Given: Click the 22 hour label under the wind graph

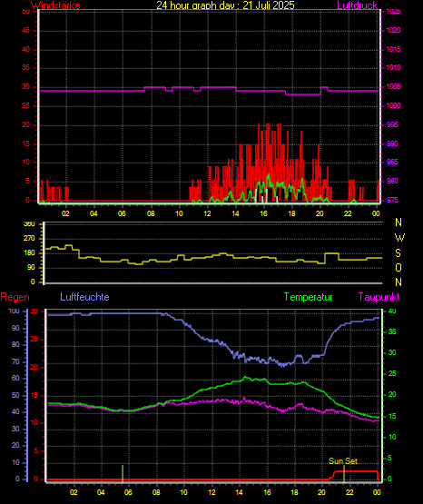Looking at the screenshot, I should pos(348,213).
